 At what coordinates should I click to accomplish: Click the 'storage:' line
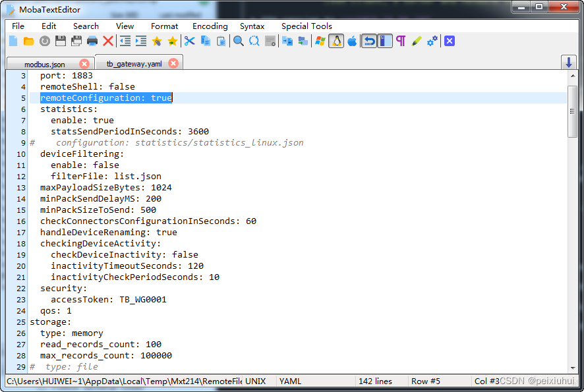[50, 322]
